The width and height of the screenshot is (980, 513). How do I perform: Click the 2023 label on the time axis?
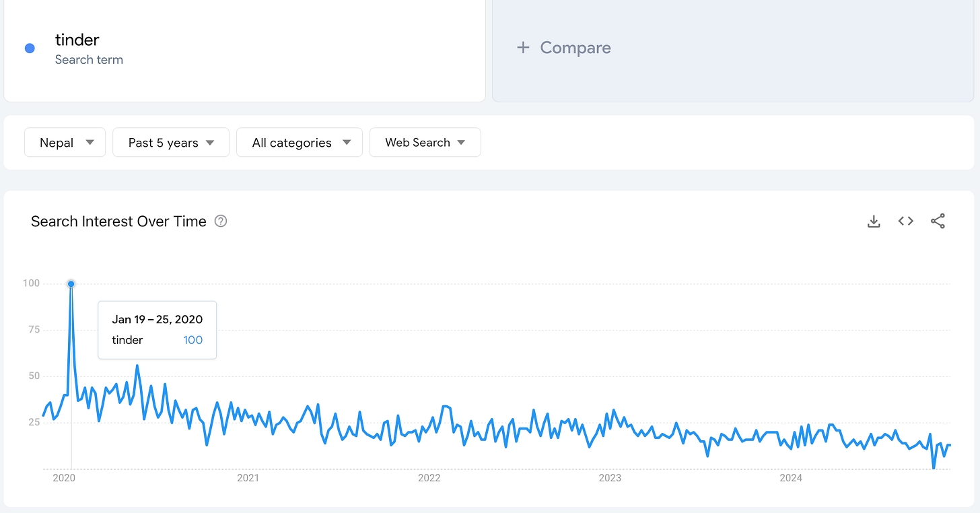click(610, 478)
